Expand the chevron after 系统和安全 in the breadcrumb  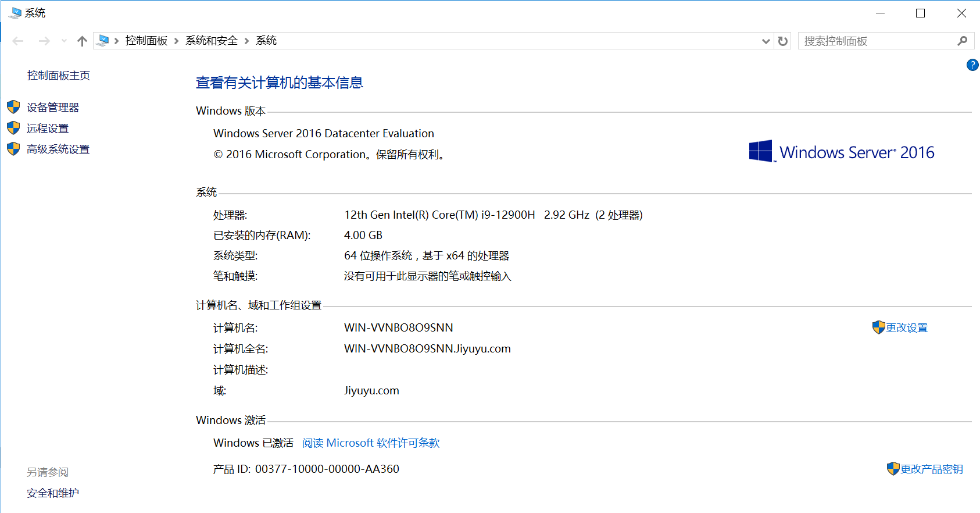pos(246,41)
